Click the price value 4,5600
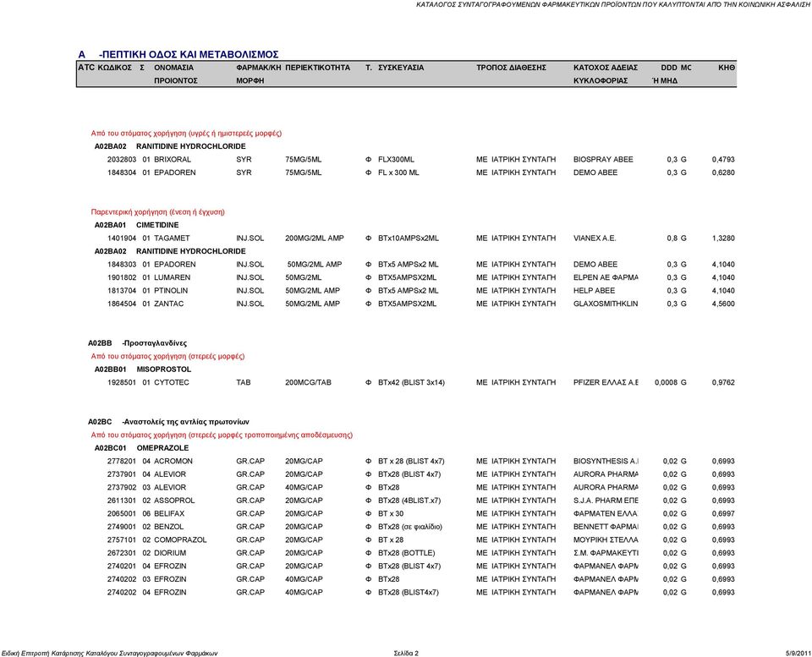The width and height of the screenshot is (812, 657). 723,304
